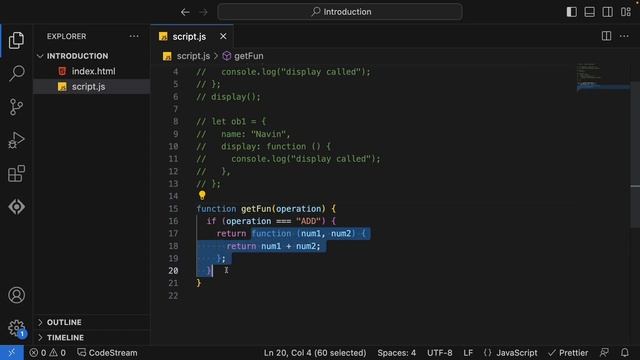The width and height of the screenshot is (640, 360).
Task: Open the Search view in activity bar
Action: pyautogui.click(x=16, y=73)
